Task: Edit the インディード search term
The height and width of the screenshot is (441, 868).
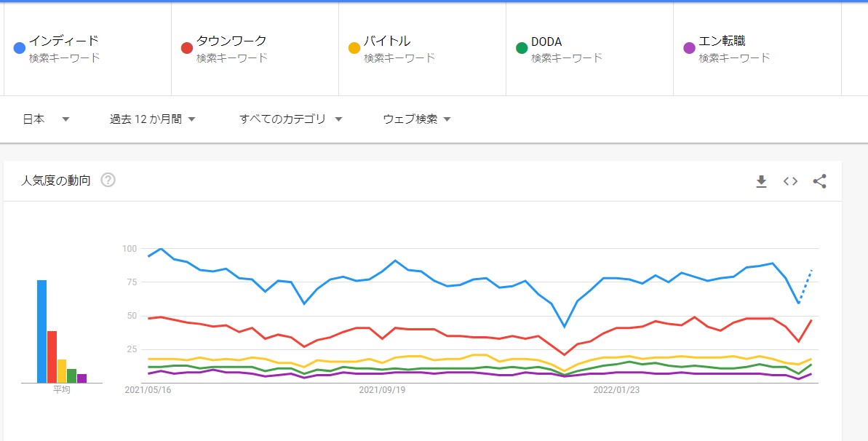Action: 64,41
